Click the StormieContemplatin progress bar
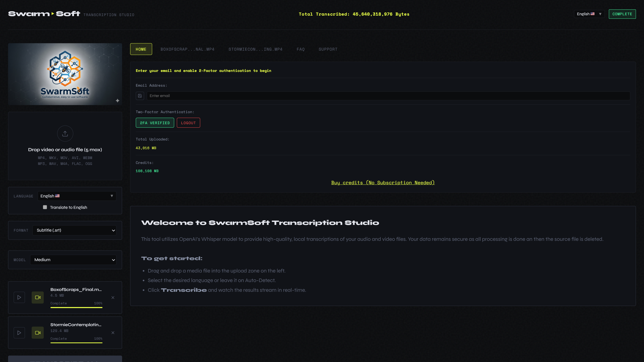 click(76, 343)
